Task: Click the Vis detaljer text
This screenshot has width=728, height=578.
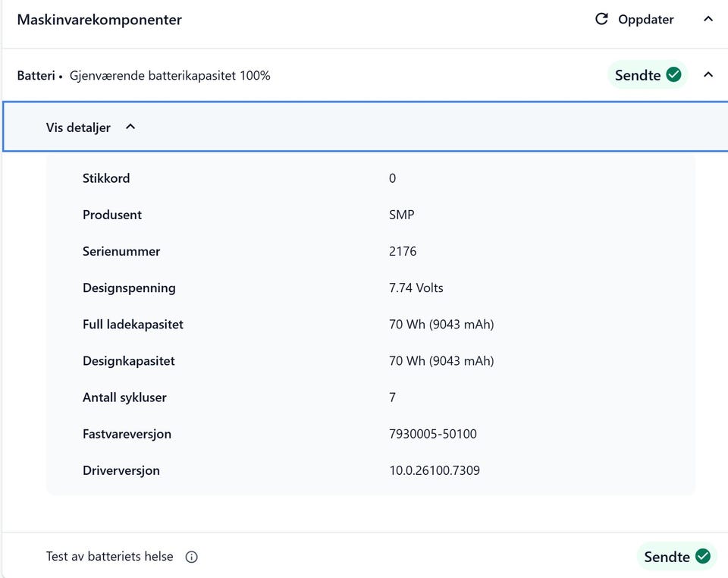Action: [x=78, y=127]
